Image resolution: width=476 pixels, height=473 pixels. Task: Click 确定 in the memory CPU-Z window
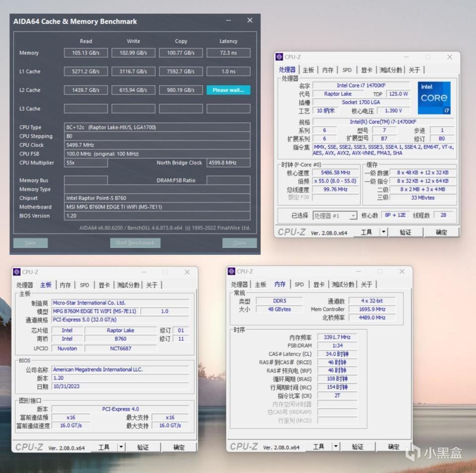(393, 447)
